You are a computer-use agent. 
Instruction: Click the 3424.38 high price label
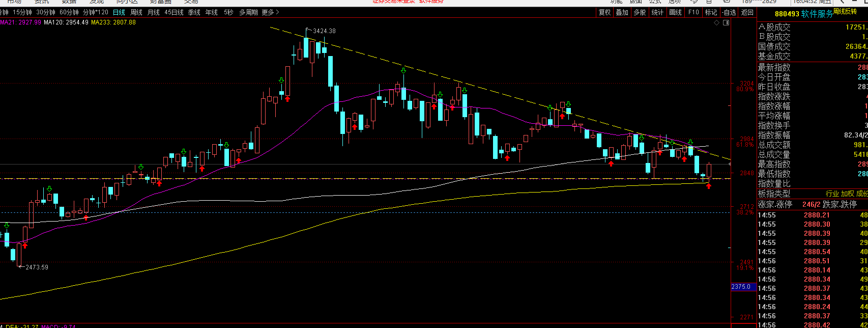324,31
